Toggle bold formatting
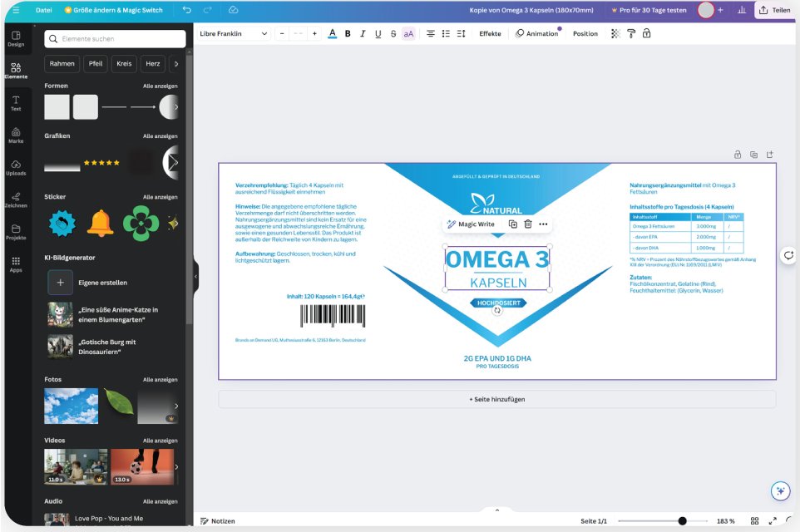The width and height of the screenshot is (800, 532). (348, 34)
